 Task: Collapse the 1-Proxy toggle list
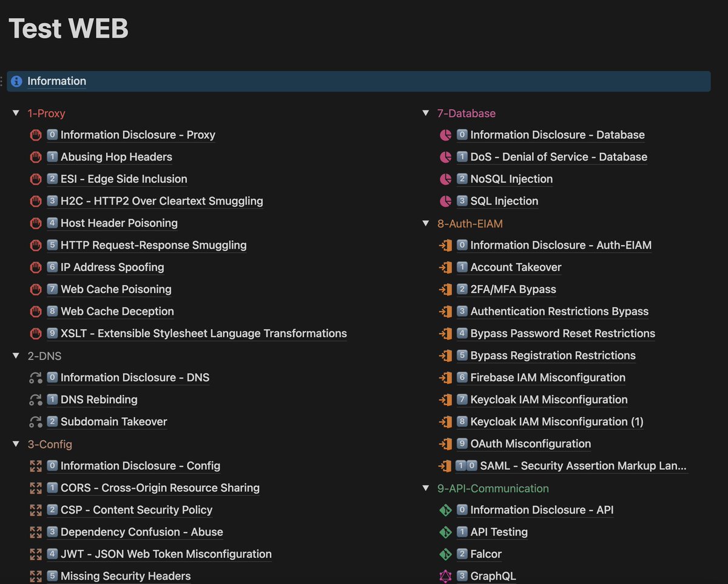(16, 113)
